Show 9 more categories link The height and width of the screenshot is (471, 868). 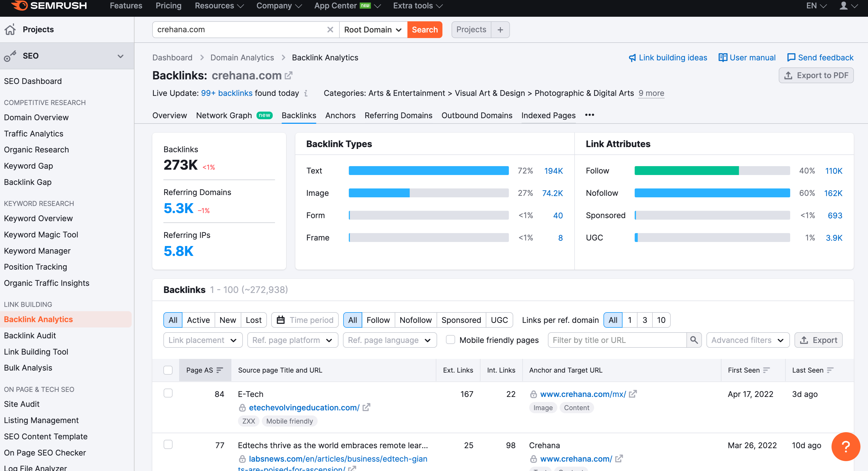point(651,93)
